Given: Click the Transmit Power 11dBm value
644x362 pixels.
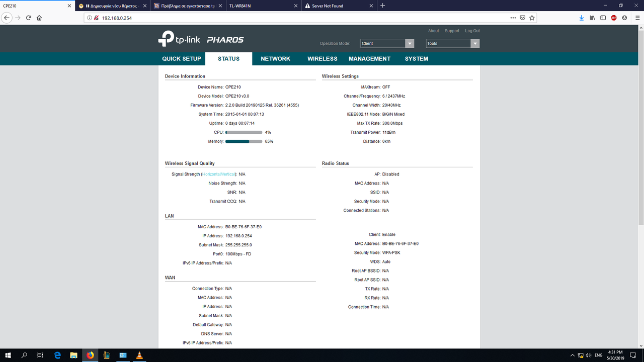Looking at the screenshot, I should pos(389,132).
